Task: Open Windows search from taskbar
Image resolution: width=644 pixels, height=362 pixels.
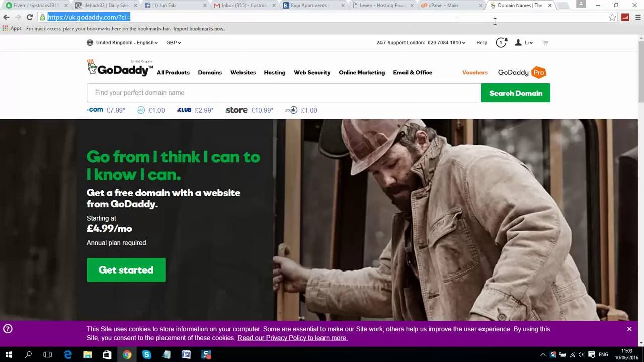Action: (x=28, y=355)
